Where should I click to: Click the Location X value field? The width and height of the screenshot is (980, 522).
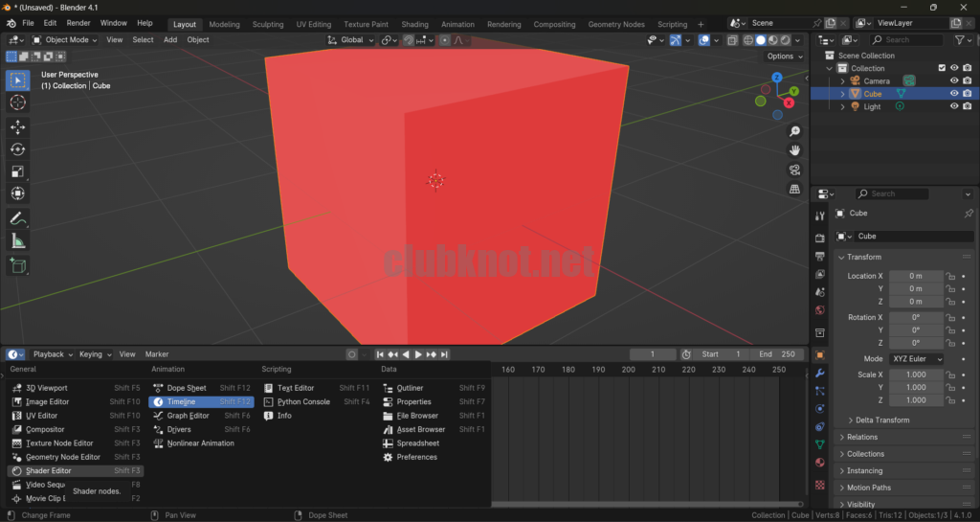(x=916, y=276)
